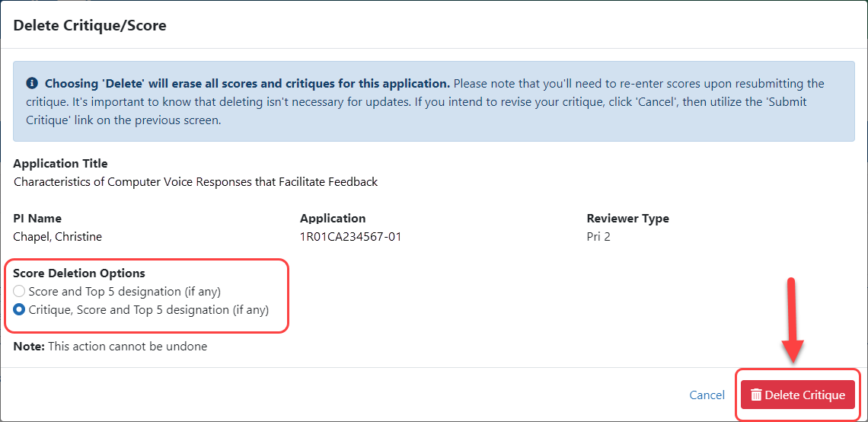Click reviewer type value 'Pri 2'
This screenshot has height=422, width=868.
pyautogui.click(x=598, y=237)
